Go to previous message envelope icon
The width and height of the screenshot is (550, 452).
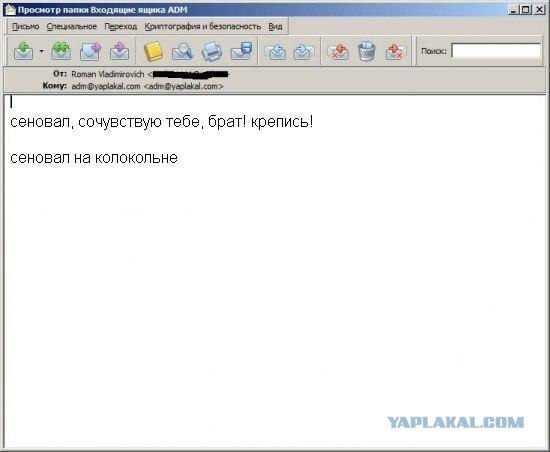click(x=275, y=51)
